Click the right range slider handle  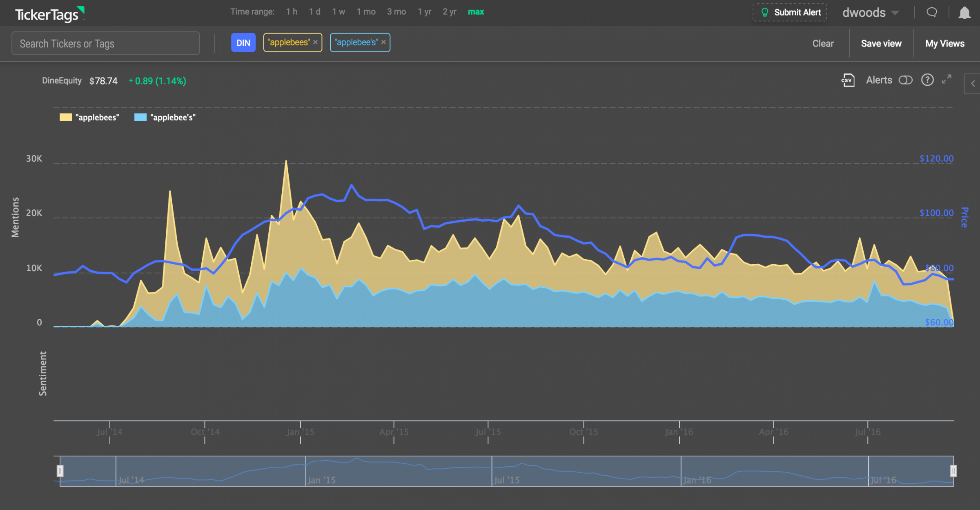pyautogui.click(x=953, y=471)
